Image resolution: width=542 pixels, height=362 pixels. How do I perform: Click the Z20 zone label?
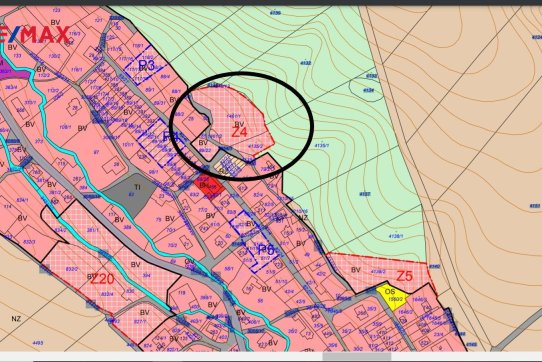pyautogui.click(x=102, y=279)
